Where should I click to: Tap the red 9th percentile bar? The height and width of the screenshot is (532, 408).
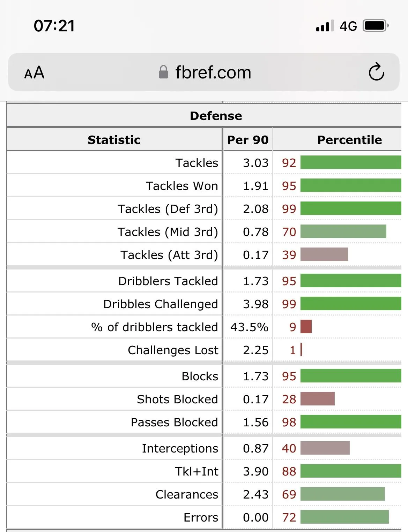306,327
